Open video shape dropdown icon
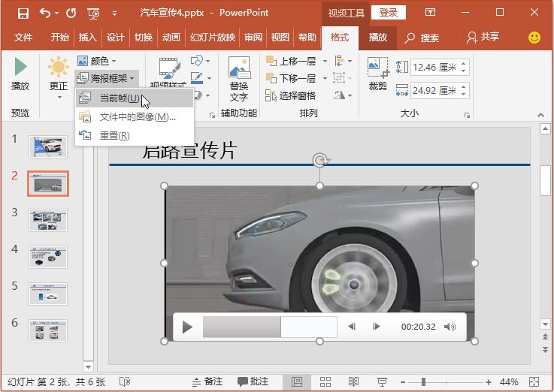The height and width of the screenshot is (392, 554). point(201,61)
